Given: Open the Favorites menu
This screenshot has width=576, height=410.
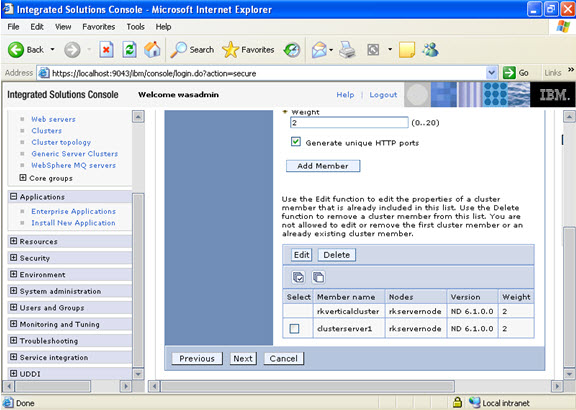Looking at the screenshot, I should point(98,27).
